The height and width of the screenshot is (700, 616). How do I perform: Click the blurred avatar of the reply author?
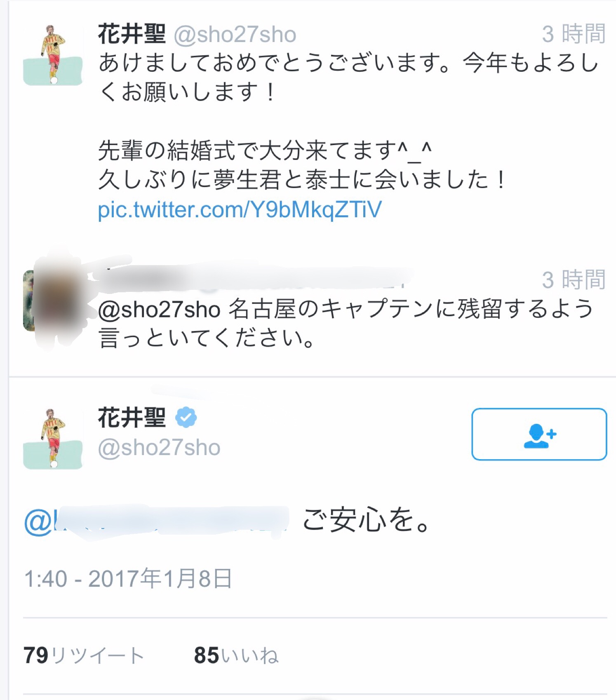(53, 301)
